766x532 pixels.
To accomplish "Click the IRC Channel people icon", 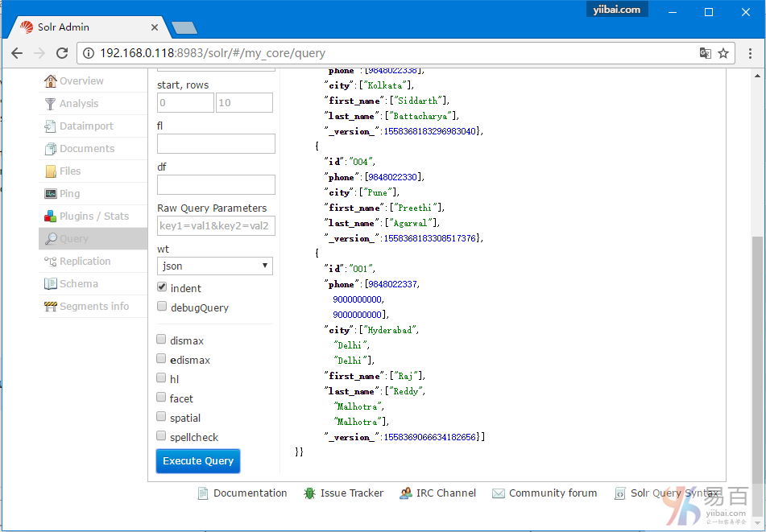I will [405, 493].
